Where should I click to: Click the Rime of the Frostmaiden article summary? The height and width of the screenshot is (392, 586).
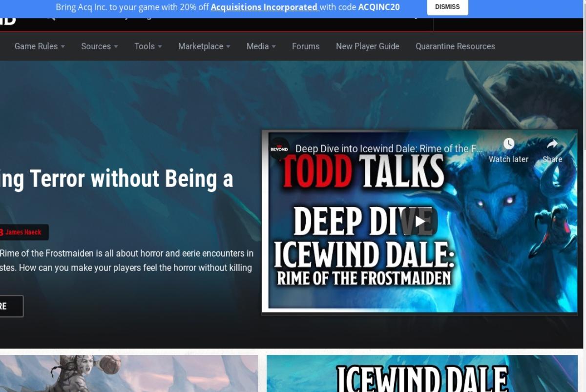click(x=126, y=261)
